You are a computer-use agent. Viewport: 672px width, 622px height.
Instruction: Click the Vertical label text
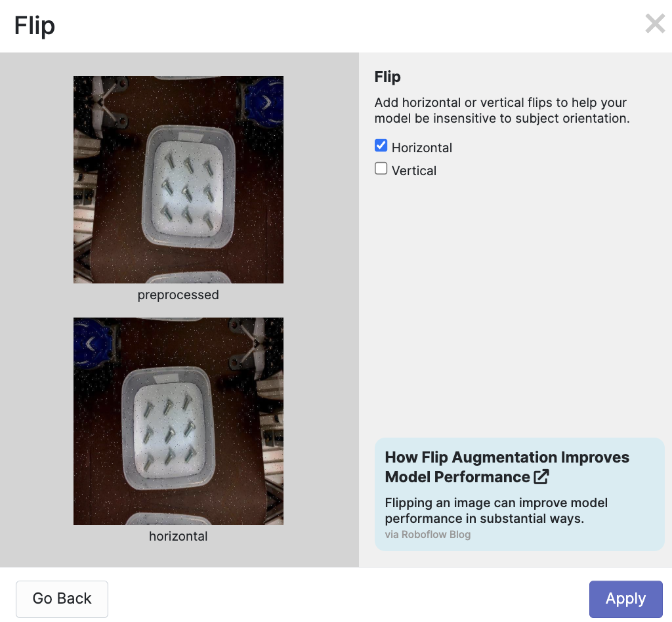(414, 170)
